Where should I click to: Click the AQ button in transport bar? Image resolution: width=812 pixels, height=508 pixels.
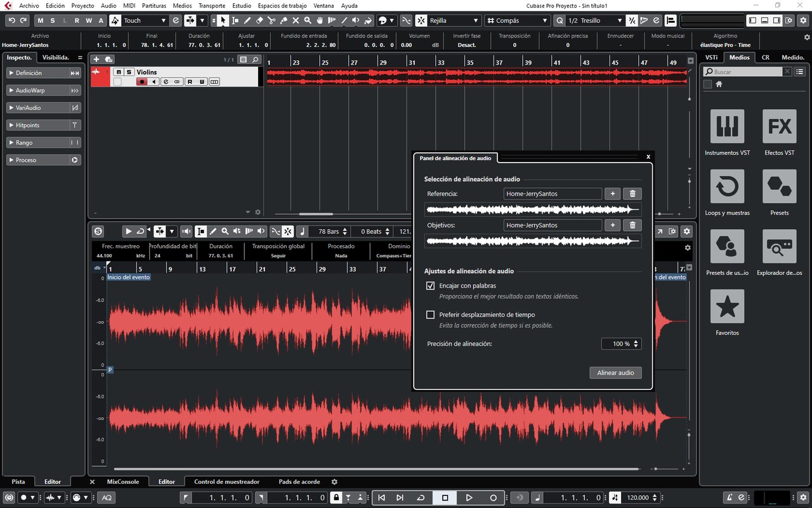click(x=107, y=497)
